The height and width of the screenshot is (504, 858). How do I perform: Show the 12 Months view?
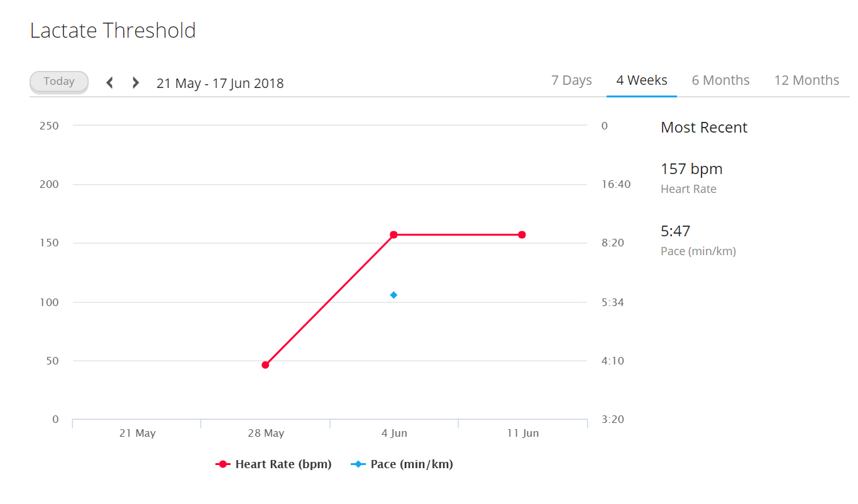pos(806,80)
